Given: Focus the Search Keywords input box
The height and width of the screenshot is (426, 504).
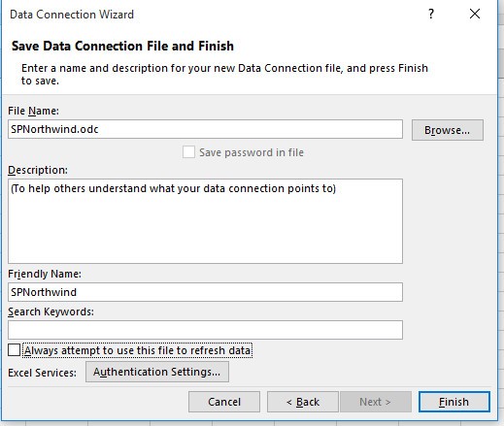Looking at the screenshot, I should 205,330.
